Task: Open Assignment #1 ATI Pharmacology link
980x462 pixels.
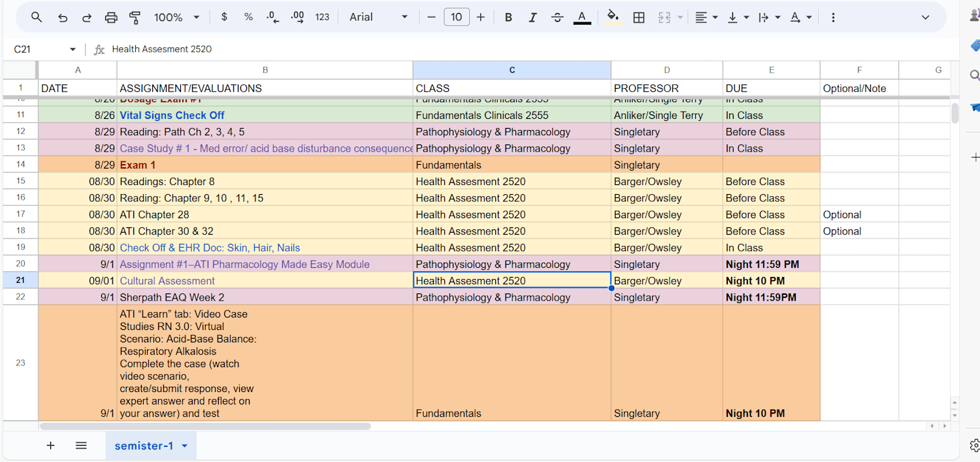Action: (x=244, y=264)
